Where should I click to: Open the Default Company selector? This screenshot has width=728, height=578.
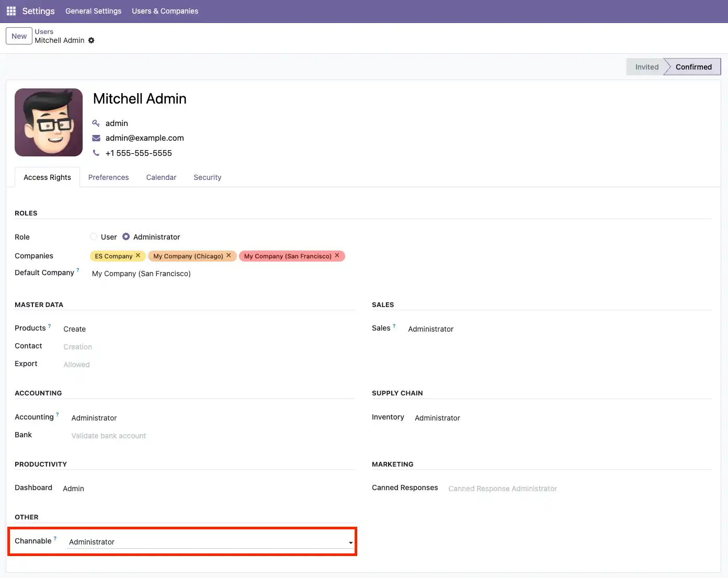(x=141, y=274)
